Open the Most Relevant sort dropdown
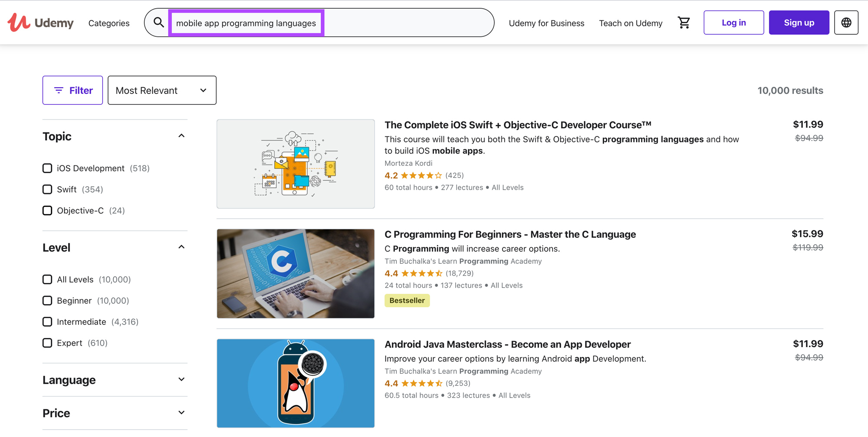Viewport: 868px width, 437px height. [x=162, y=90]
